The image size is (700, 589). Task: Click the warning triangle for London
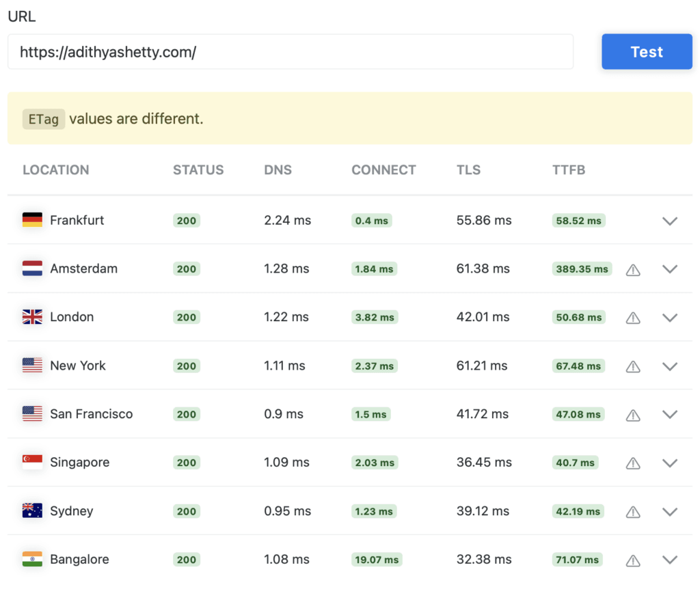click(x=633, y=318)
